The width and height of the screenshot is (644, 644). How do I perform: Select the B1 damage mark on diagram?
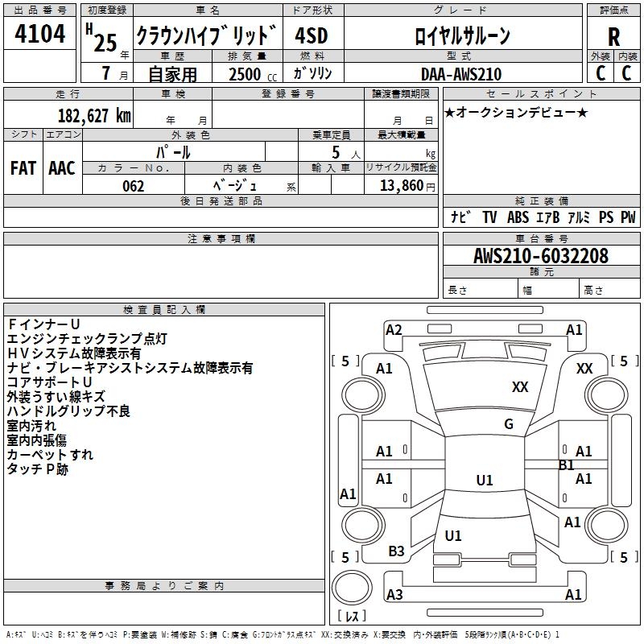(x=567, y=465)
